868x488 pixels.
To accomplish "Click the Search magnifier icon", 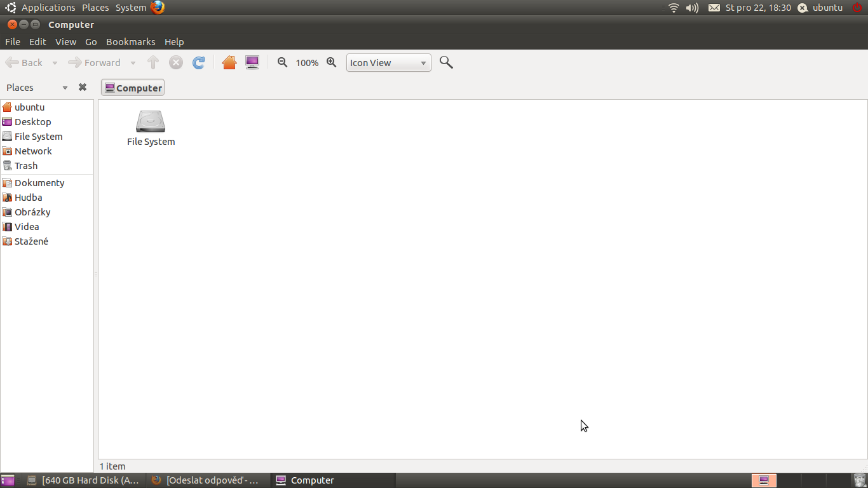I will (x=446, y=62).
